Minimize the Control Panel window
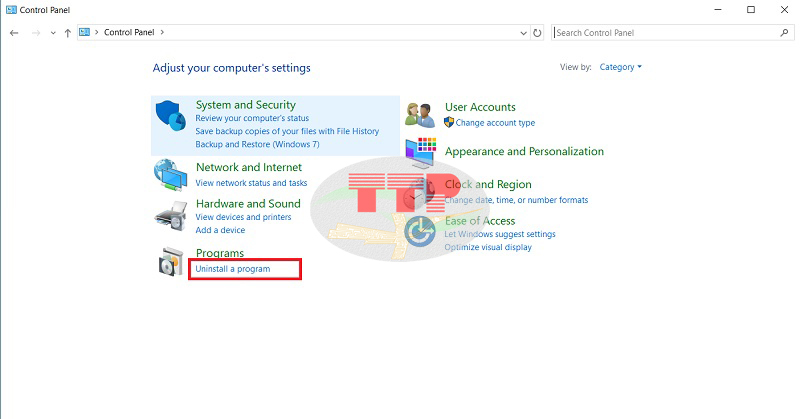Image resolution: width=800 pixels, height=419 pixels. [718, 10]
